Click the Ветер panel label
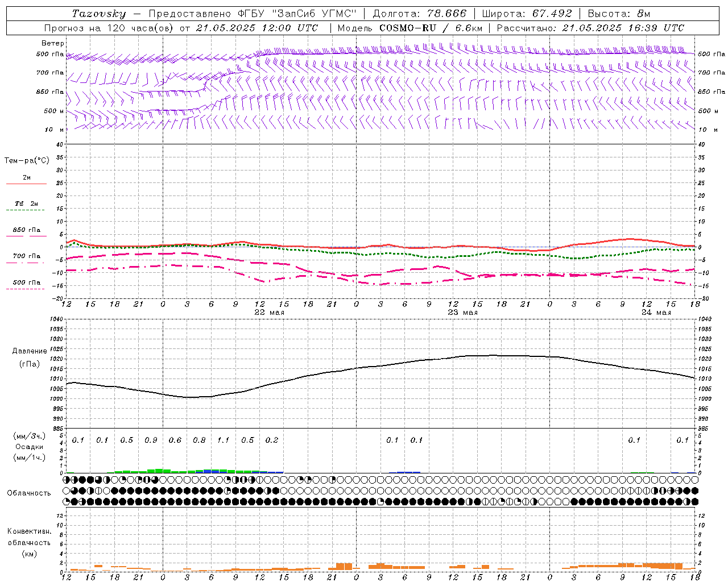 [53, 43]
